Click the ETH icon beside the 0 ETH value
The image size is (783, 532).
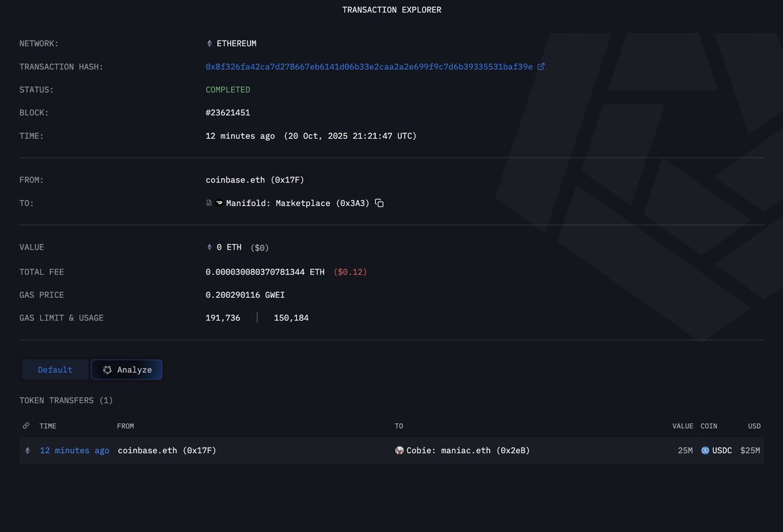[209, 247]
